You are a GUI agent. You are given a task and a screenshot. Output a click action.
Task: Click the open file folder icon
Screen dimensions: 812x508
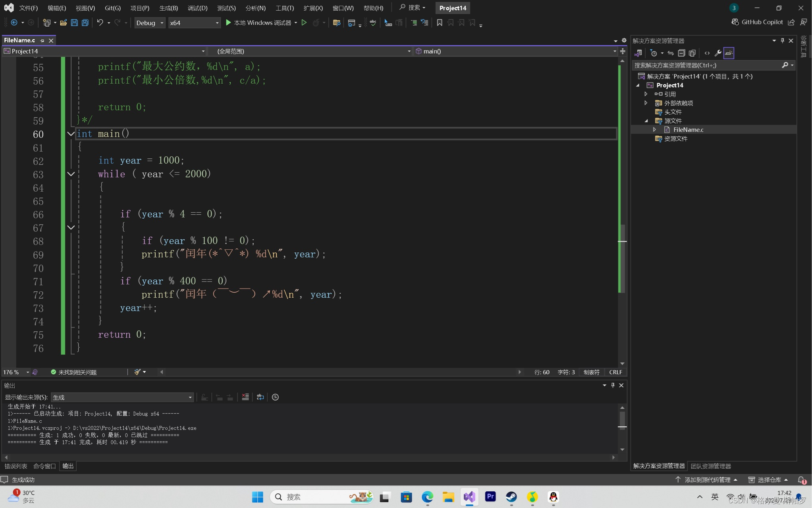point(63,23)
